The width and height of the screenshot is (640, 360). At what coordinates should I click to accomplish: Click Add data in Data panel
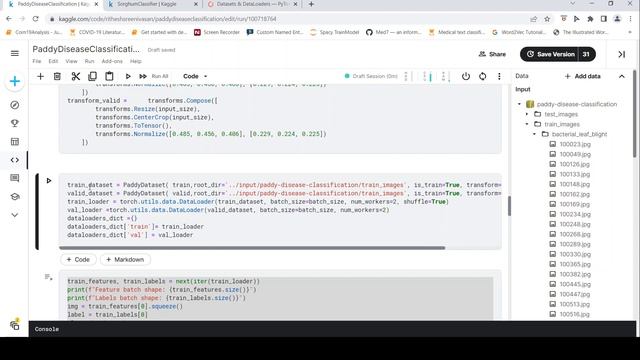point(582,76)
